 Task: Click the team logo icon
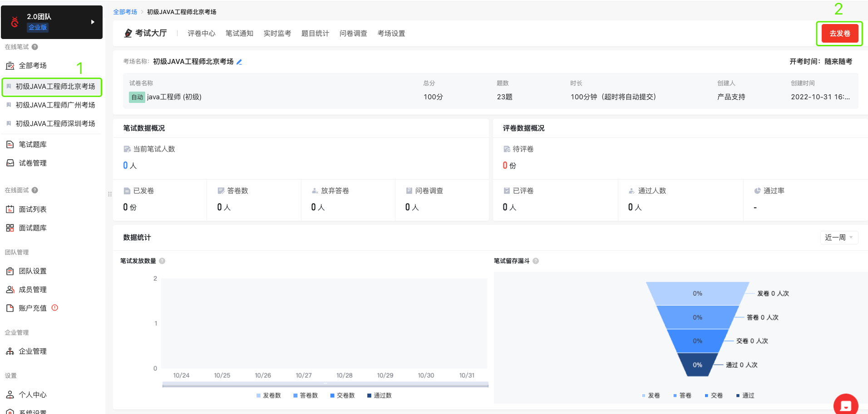tap(15, 22)
